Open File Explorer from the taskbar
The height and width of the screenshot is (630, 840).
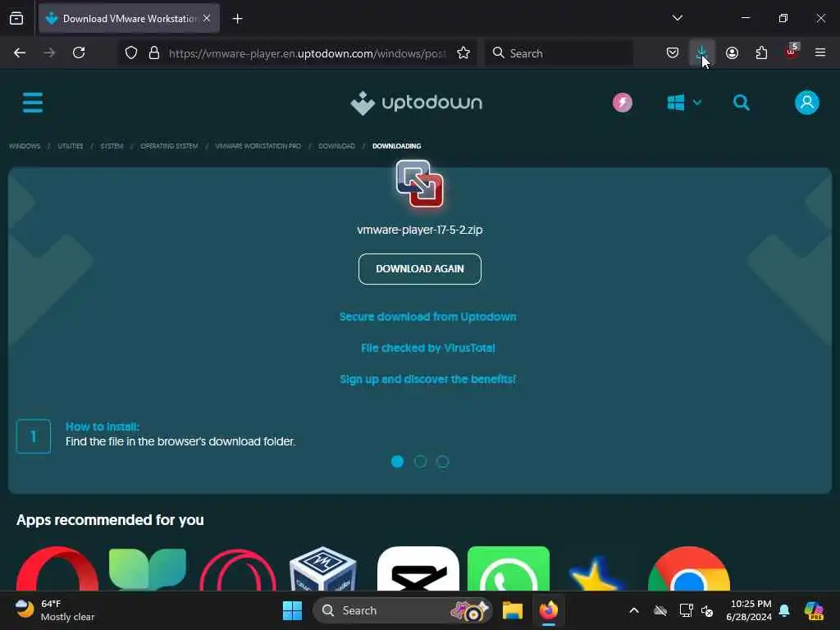512,610
